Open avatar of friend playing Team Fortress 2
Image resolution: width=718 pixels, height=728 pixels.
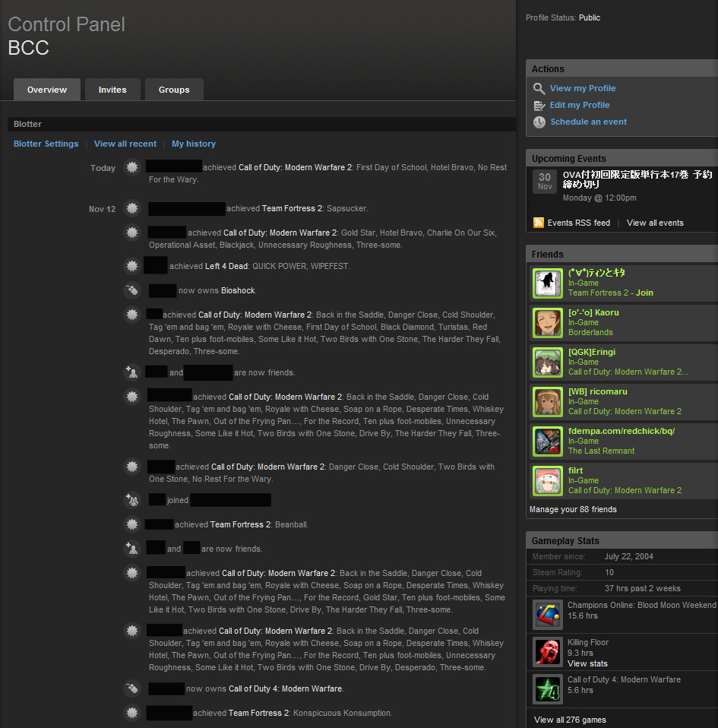click(x=548, y=283)
